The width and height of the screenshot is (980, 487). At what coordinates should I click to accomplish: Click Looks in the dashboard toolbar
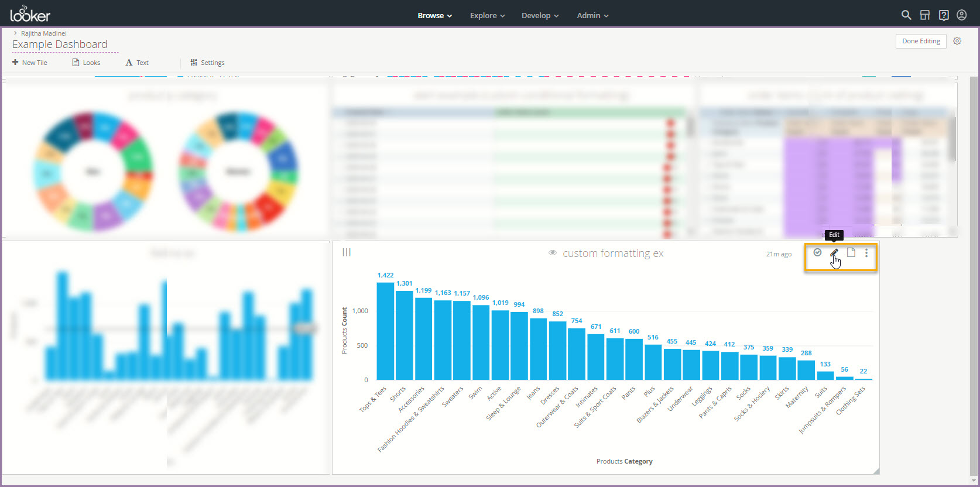click(86, 63)
